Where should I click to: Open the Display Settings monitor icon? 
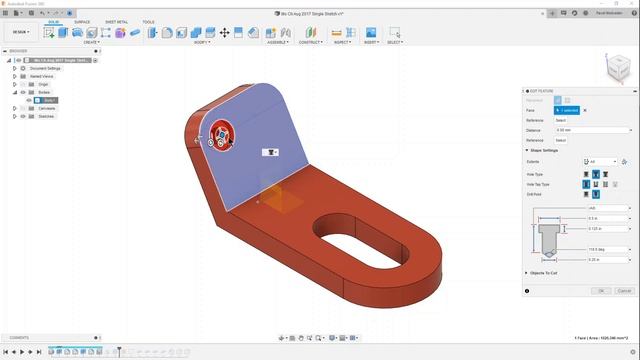click(x=332, y=338)
